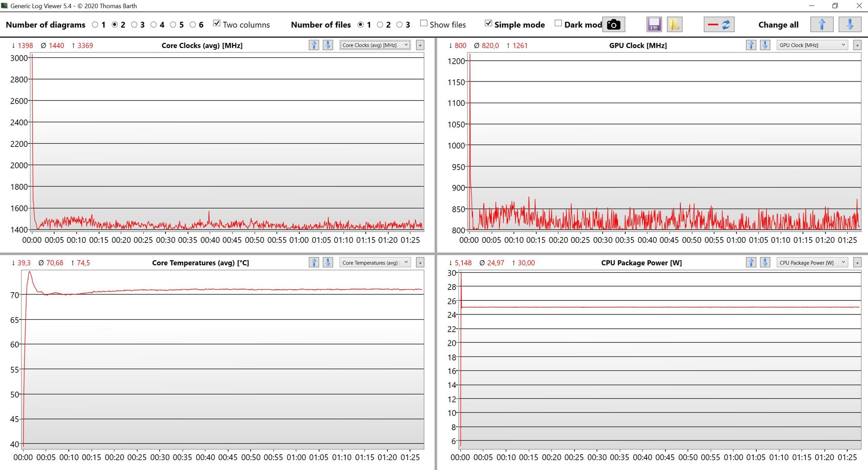Click down arrow on GPU Clock diagram
Screen dimensions: 868x470
click(765, 45)
